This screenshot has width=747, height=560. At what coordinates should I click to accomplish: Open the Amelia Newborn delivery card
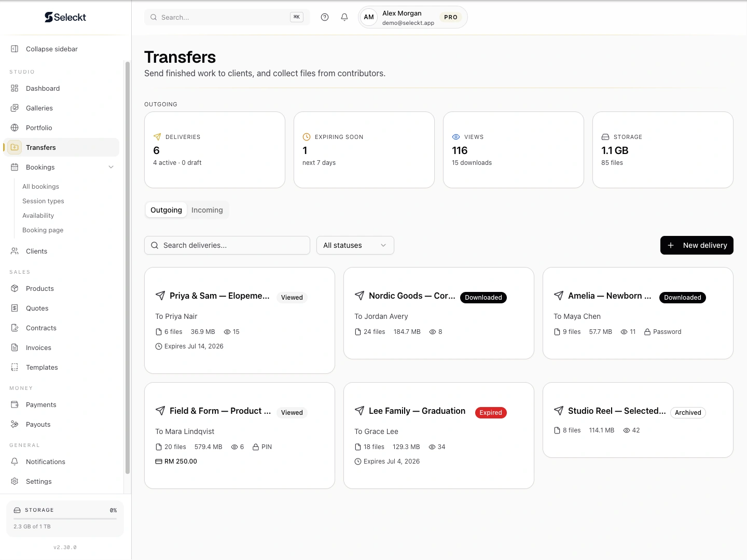[x=638, y=313]
